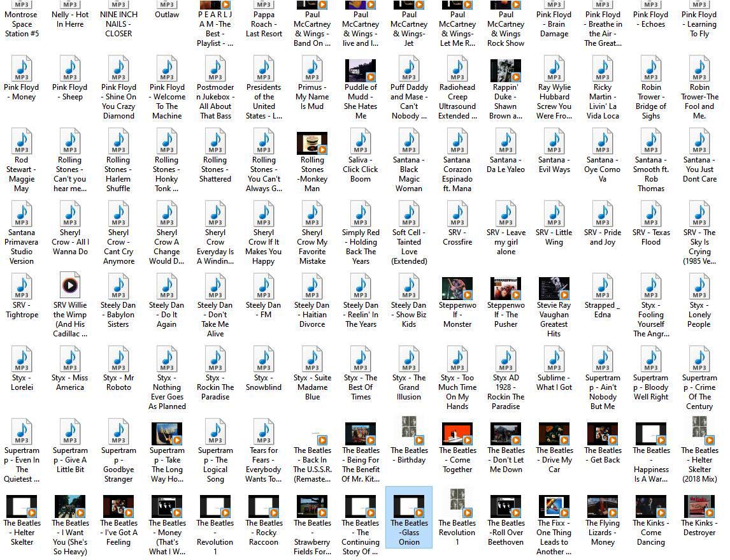The image size is (730, 560).
Task: Select Santana - Black Magic Woman icon
Action: coord(409,141)
